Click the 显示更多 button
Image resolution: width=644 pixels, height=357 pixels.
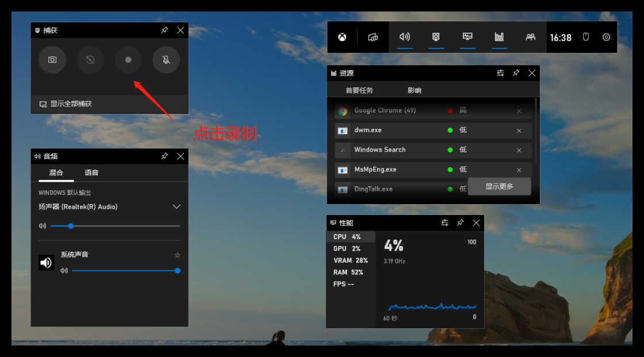499,186
